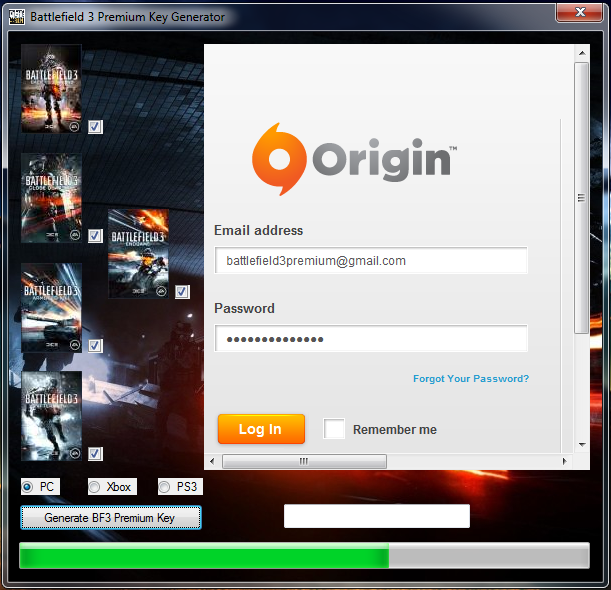This screenshot has height=590, width=611.
Task: Click the horizontal scrollbar right arrow
Action: (565, 461)
